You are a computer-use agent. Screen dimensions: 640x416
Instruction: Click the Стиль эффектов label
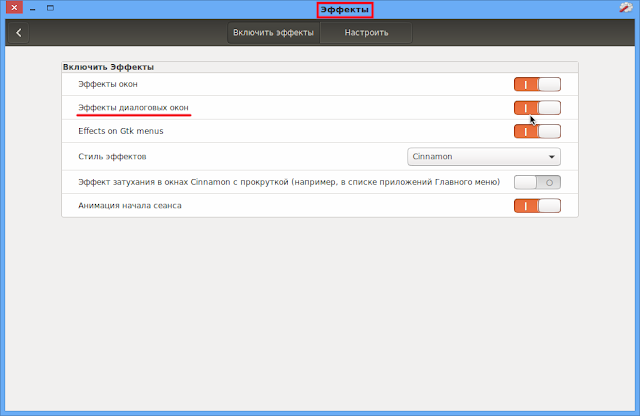(112, 157)
